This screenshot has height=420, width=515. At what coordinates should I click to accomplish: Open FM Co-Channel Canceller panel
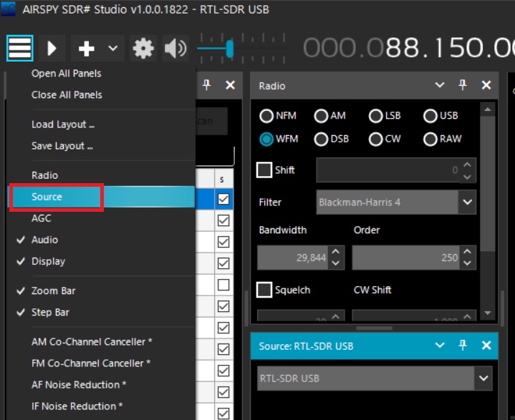tap(91, 363)
